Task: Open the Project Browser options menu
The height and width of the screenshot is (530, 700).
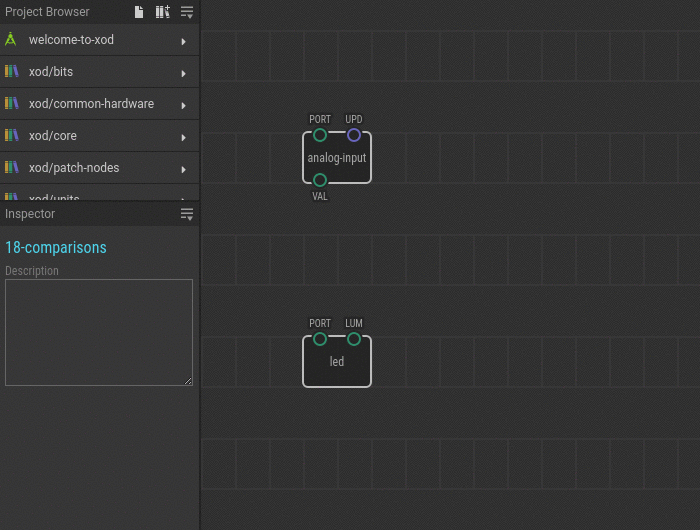Action: point(187,12)
